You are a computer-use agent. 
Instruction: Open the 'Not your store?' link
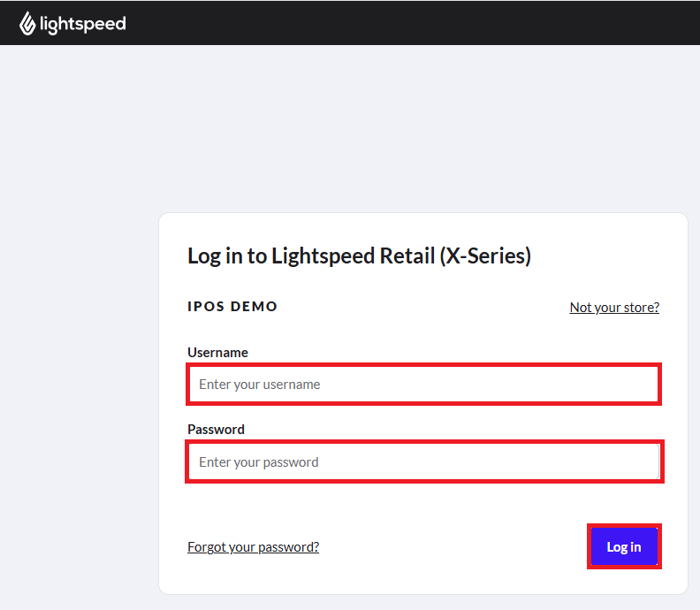pos(614,308)
